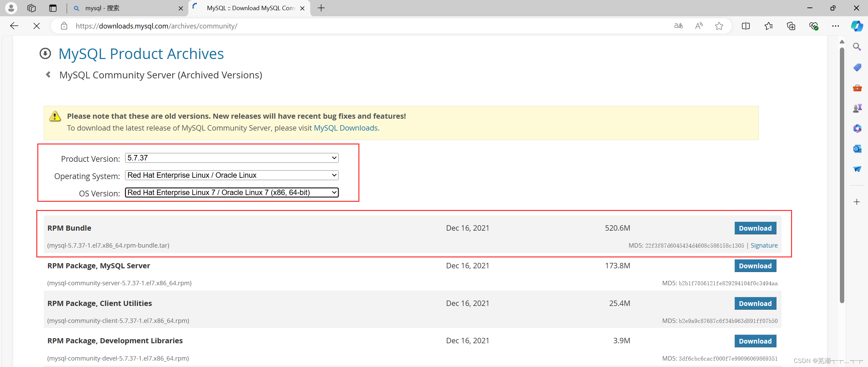Open sidebar search icon
The image size is (868, 367).
coord(857,47)
